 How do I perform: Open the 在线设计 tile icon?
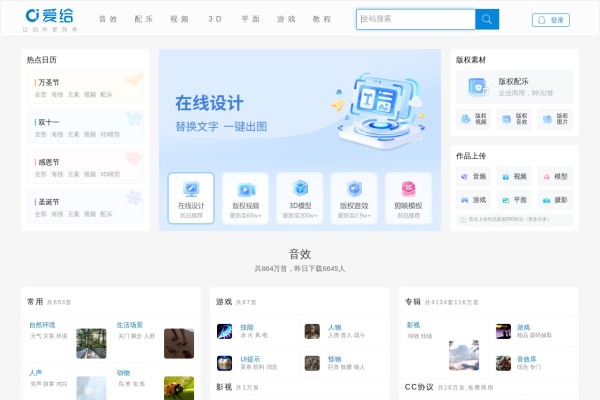point(190,188)
